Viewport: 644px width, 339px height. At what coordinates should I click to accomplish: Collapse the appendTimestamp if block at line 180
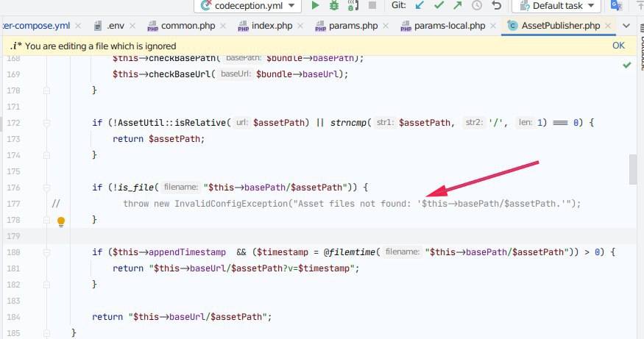[x=47, y=252]
